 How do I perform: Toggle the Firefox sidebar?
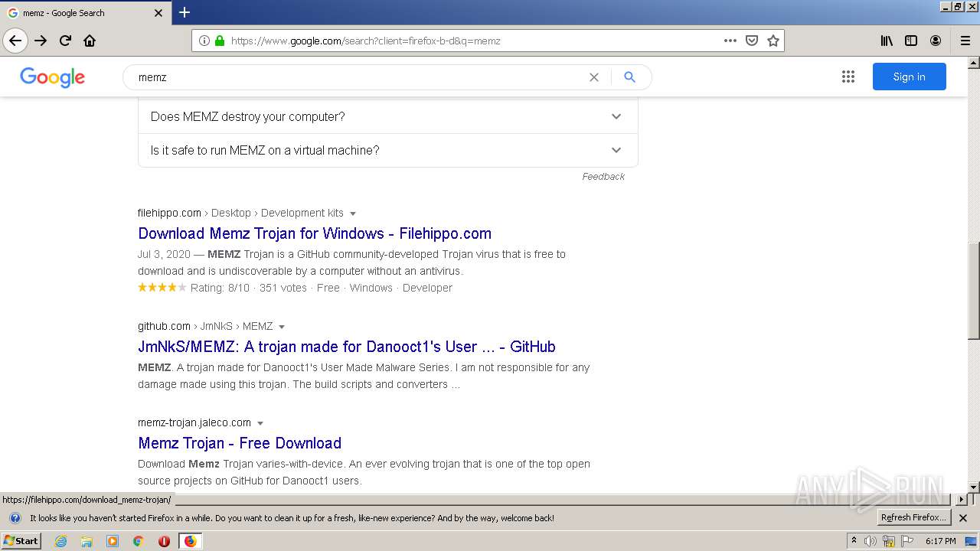(911, 41)
